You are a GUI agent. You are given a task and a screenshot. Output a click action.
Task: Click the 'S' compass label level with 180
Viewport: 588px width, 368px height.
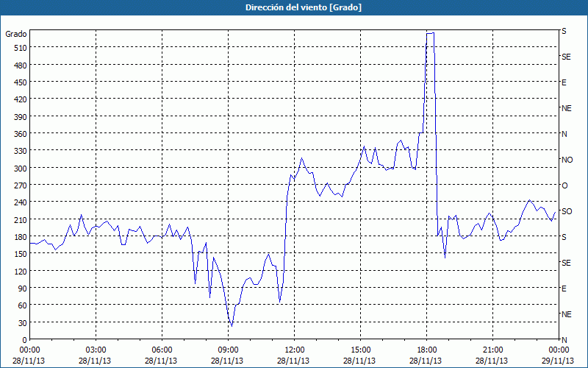click(564, 237)
